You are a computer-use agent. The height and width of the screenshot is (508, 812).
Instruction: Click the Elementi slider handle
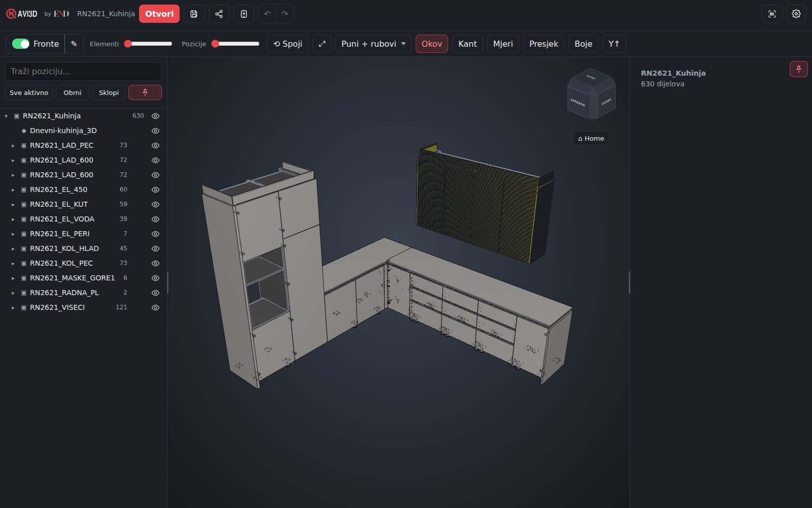coord(128,44)
